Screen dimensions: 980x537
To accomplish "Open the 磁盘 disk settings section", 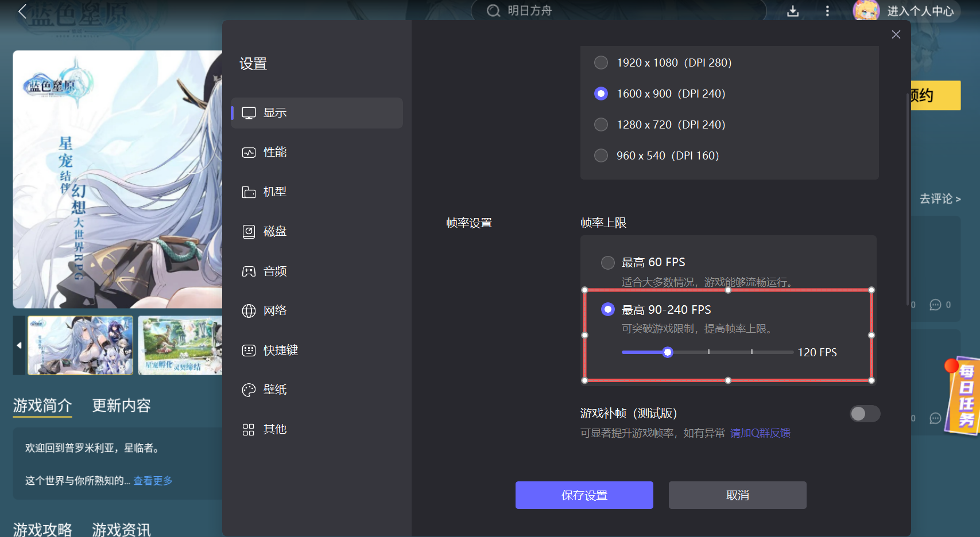I will pyautogui.click(x=317, y=231).
